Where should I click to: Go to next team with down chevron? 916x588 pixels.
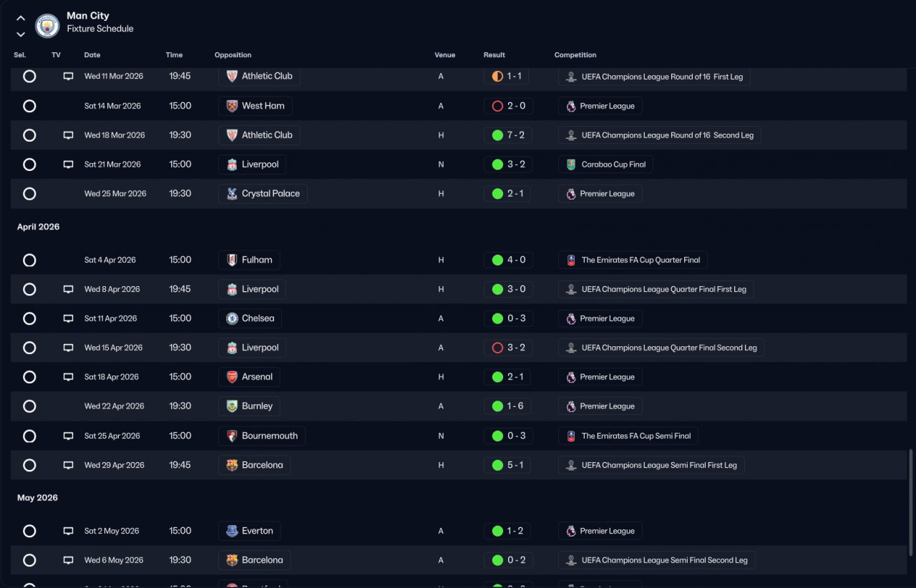pyautogui.click(x=21, y=34)
